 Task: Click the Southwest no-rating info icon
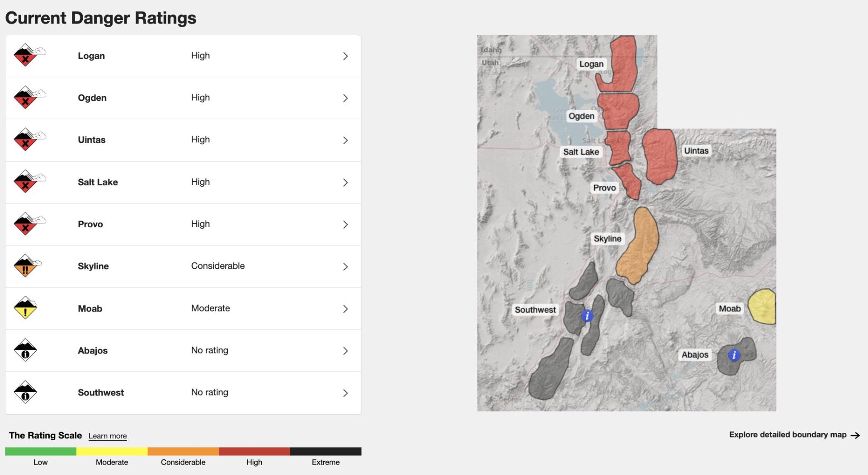pyautogui.click(x=25, y=392)
